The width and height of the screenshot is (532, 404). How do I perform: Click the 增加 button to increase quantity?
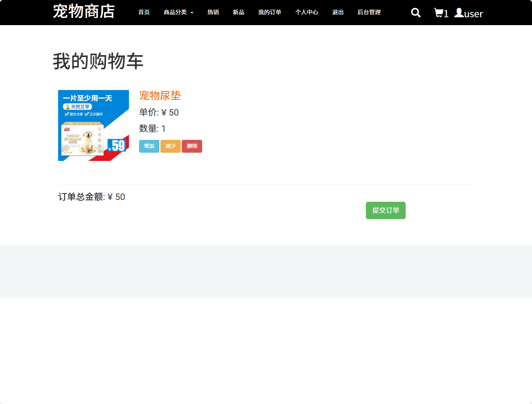(x=149, y=146)
